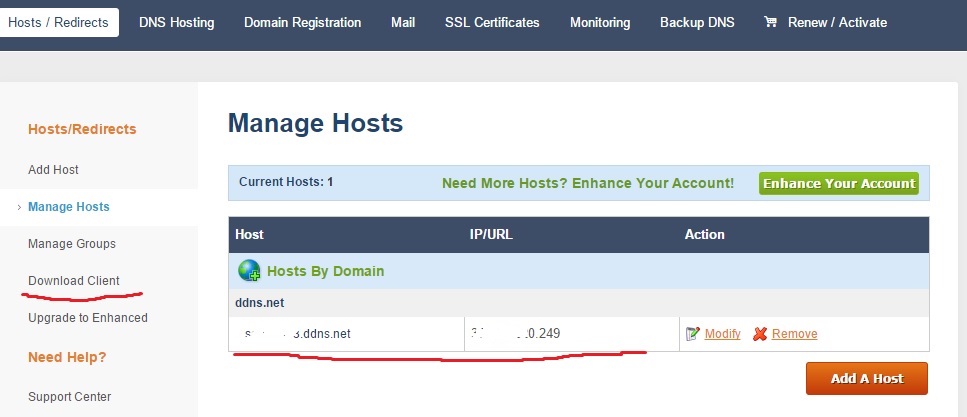Click the Hosts/Redirects sidebar heading
The width and height of the screenshot is (967, 417).
[x=82, y=129]
